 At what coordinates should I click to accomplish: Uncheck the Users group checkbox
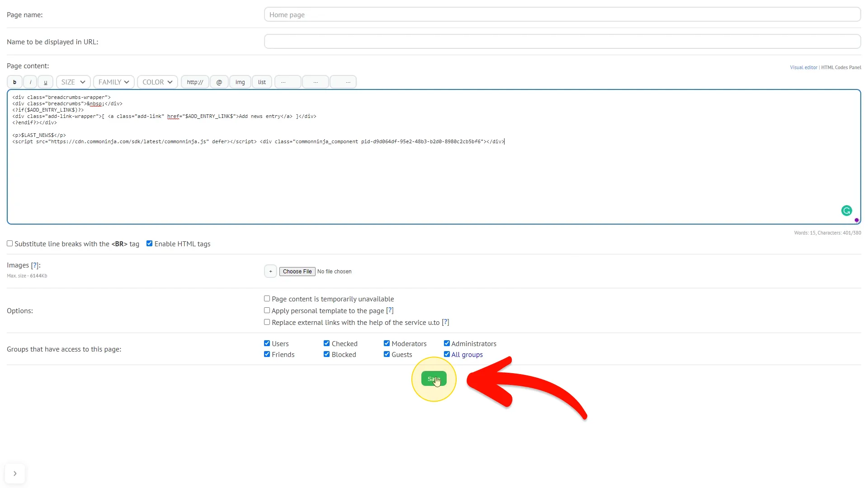[x=267, y=343]
